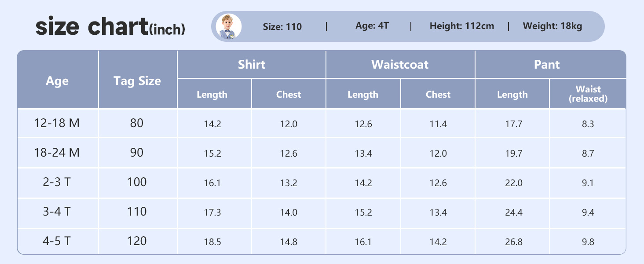The image size is (644, 264).
Task: Select the "Size: 110" label
Action: (282, 27)
